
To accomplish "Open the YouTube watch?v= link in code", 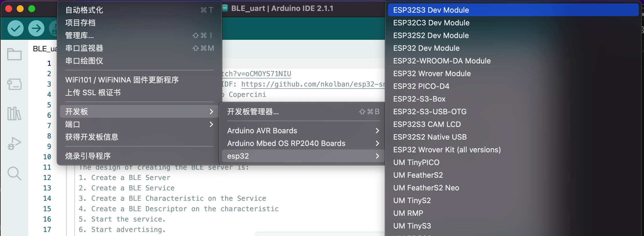I will [x=257, y=74].
